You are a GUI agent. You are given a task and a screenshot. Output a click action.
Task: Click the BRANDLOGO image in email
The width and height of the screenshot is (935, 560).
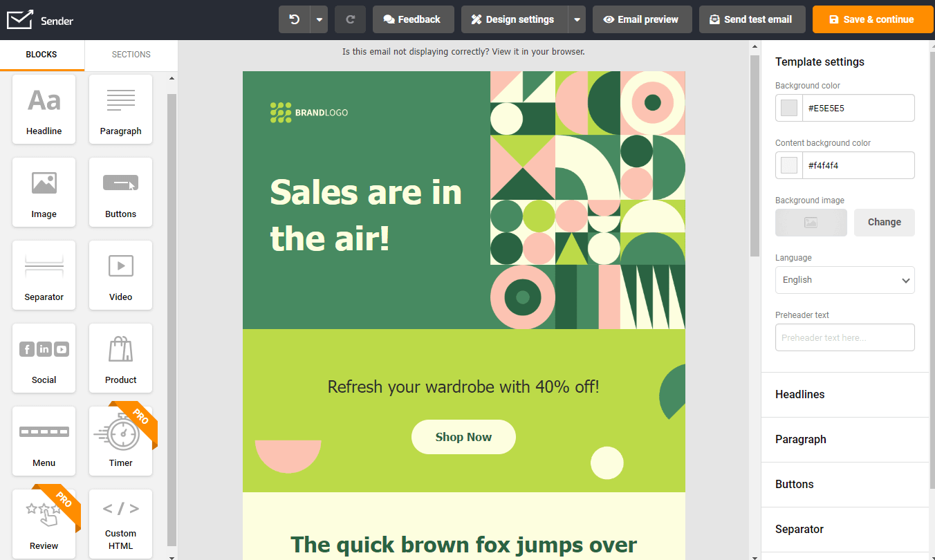point(309,112)
